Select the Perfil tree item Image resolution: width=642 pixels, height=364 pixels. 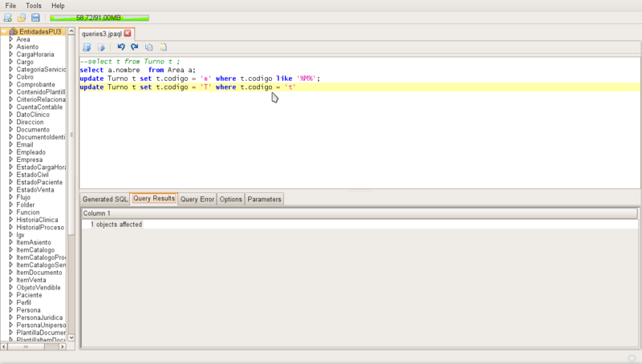24,302
